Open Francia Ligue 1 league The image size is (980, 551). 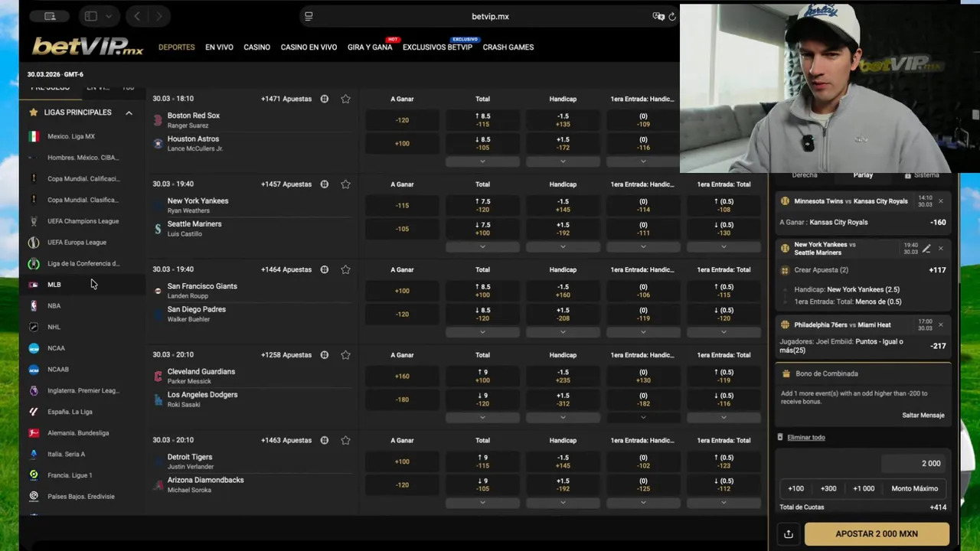(x=70, y=475)
